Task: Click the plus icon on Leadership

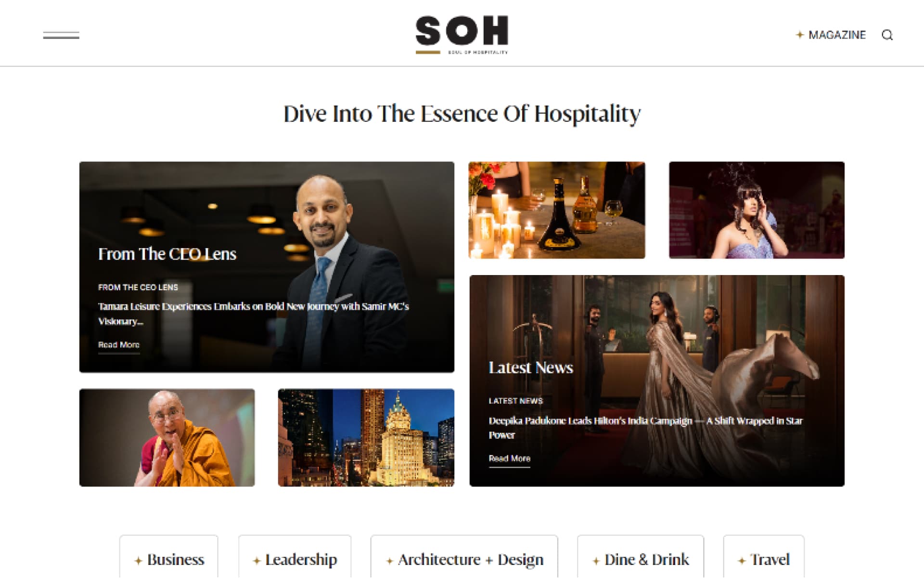Action: click(x=257, y=561)
